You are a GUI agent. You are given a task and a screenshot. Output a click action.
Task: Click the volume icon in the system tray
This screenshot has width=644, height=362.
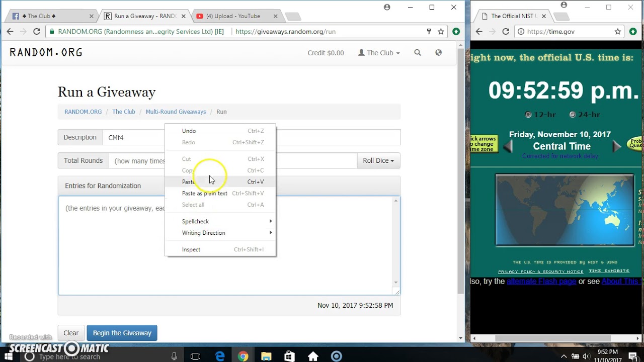(x=586, y=356)
